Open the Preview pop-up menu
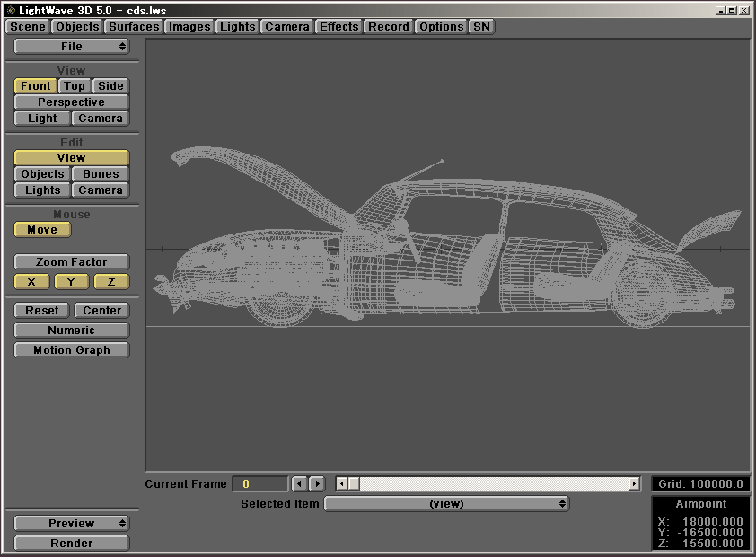756x557 pixels. pyautogui.click(x=71, y=524)
